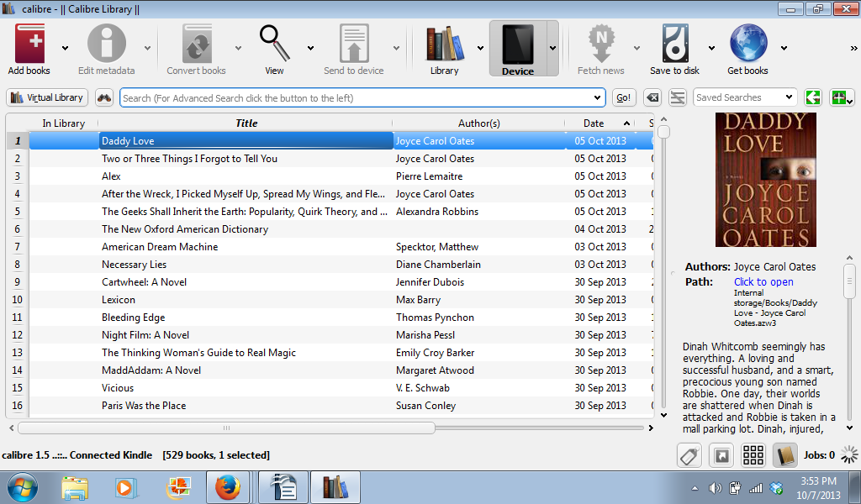Toggle the Cover Browser icon
The width and height of the screenshot is (861, 504).
(x=721, y=455)
